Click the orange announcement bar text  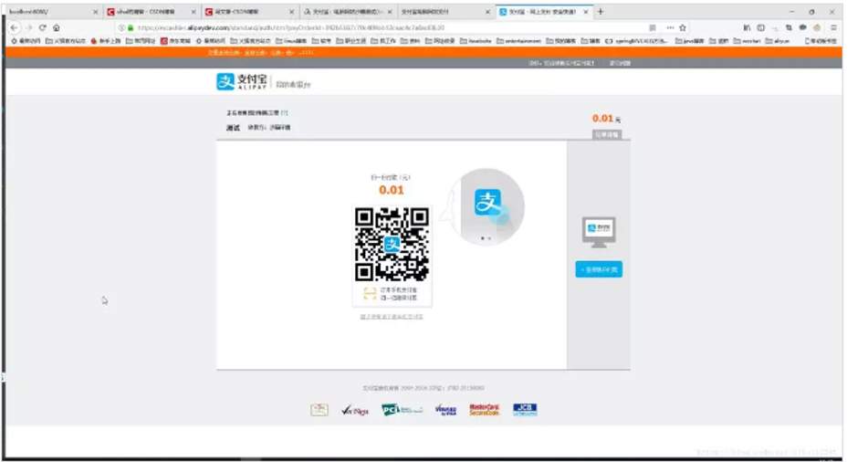[x=261, y=53]
